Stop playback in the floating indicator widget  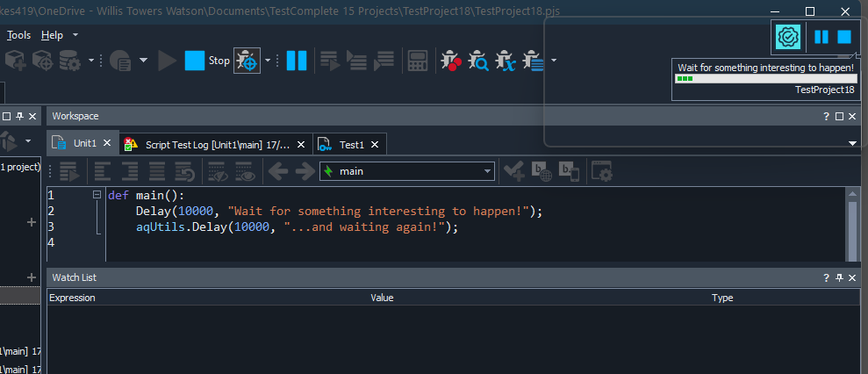(x=844, y=37)
